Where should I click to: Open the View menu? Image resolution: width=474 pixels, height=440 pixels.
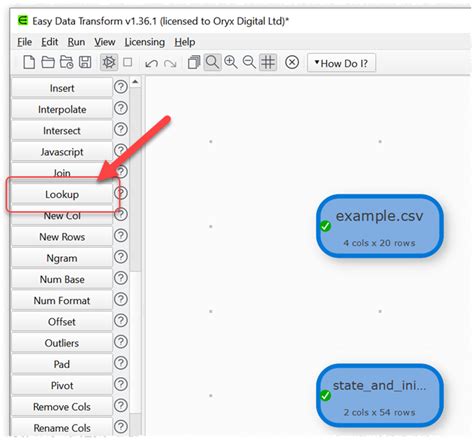click(x=105, y=42)
